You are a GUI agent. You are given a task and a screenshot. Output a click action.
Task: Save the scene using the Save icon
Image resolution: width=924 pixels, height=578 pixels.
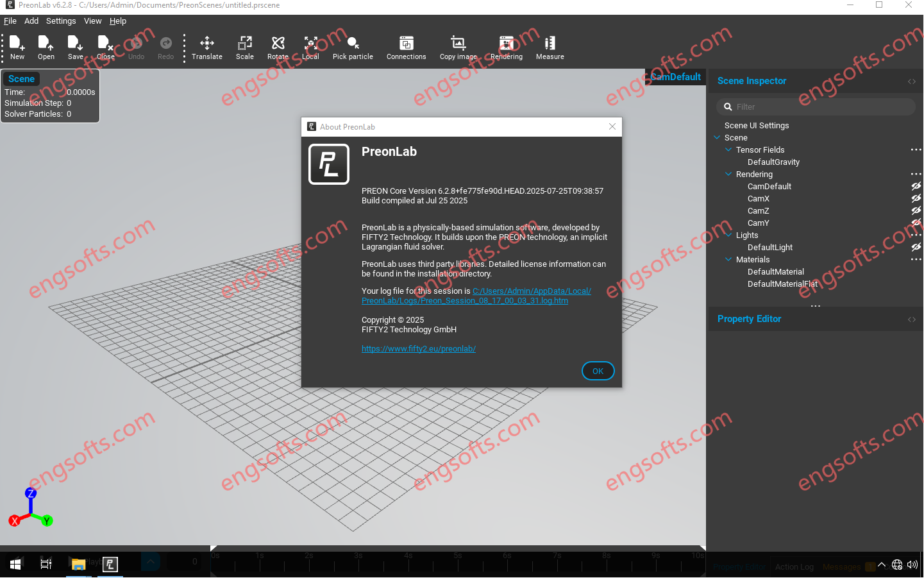click(76, 47)
